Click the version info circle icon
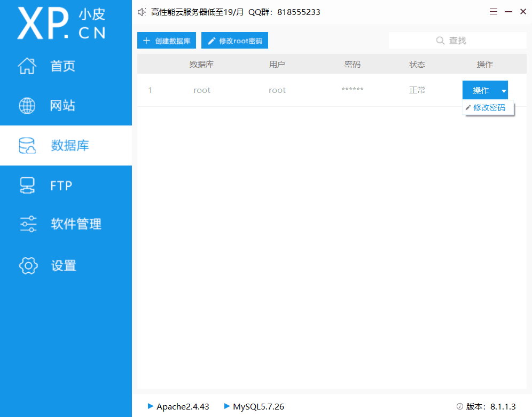Screen dimensions: 532x417 click(460, 406)
